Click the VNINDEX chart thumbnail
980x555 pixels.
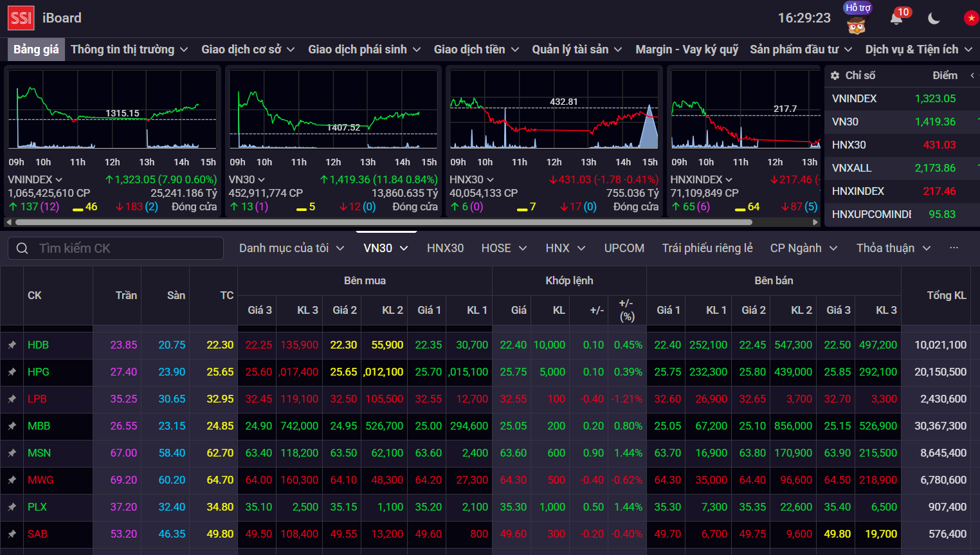(x=112, y=109)
